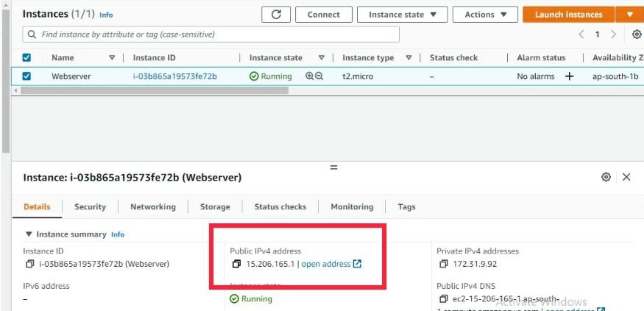Viewport: 644px width, 311px height.
Task: Click Running status in details panel
Action: pyautogui.click(x=251, y=298)
